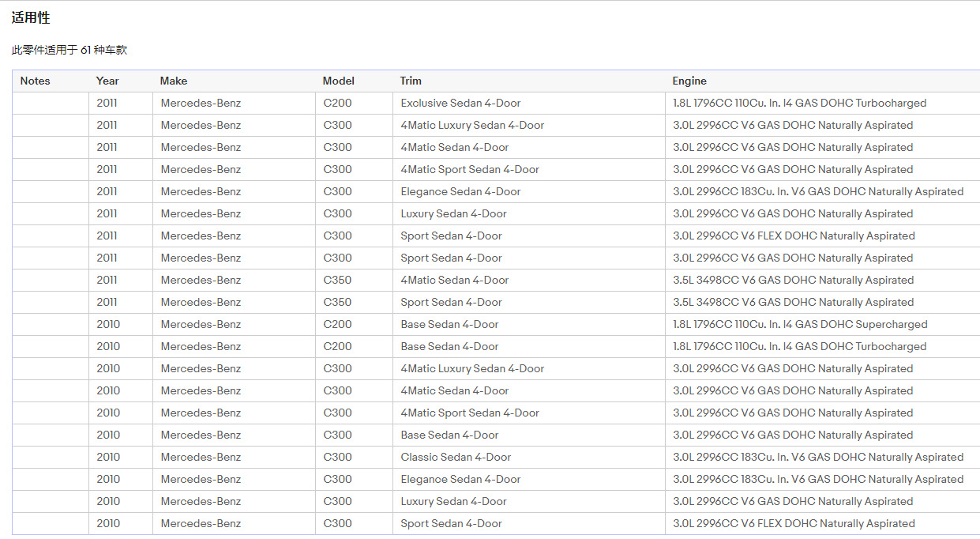Select the 2011 '4Matic Luxury Sedan 4-Door' trim

pos(472,125)
